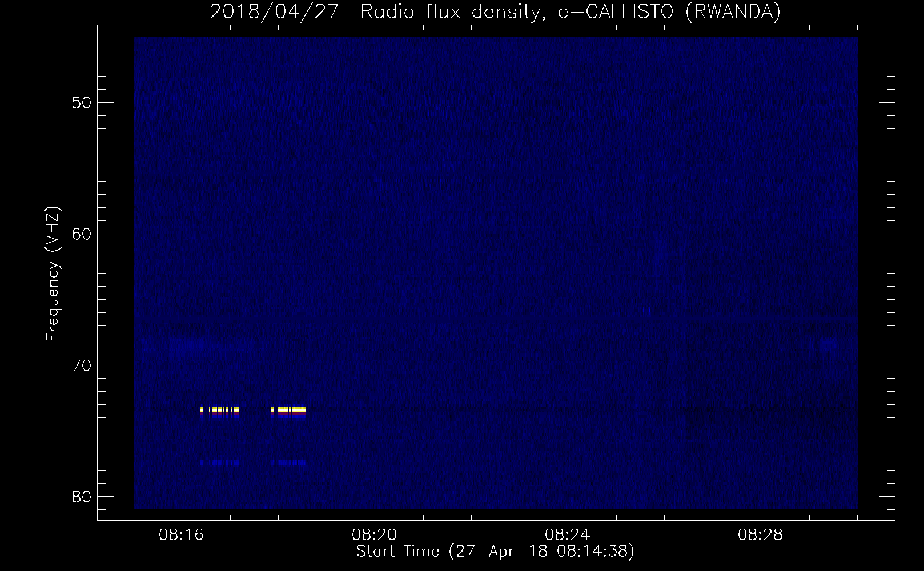The height and width of the screenshot is (571, 924).
Task: Click the 08:28 time tick label
Action: pos(761,536)
